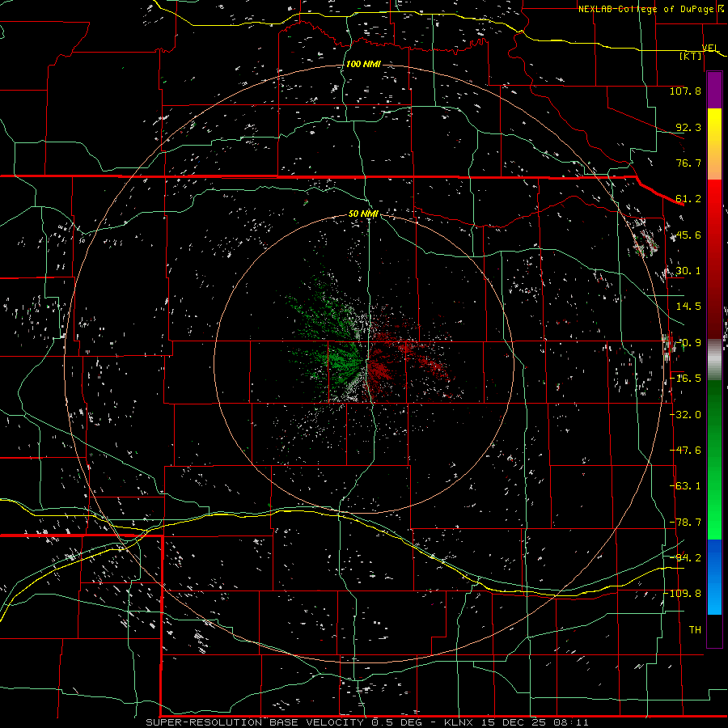Click the -78.7 velocity scale value
Screen dimensions: 728x728
686,523
